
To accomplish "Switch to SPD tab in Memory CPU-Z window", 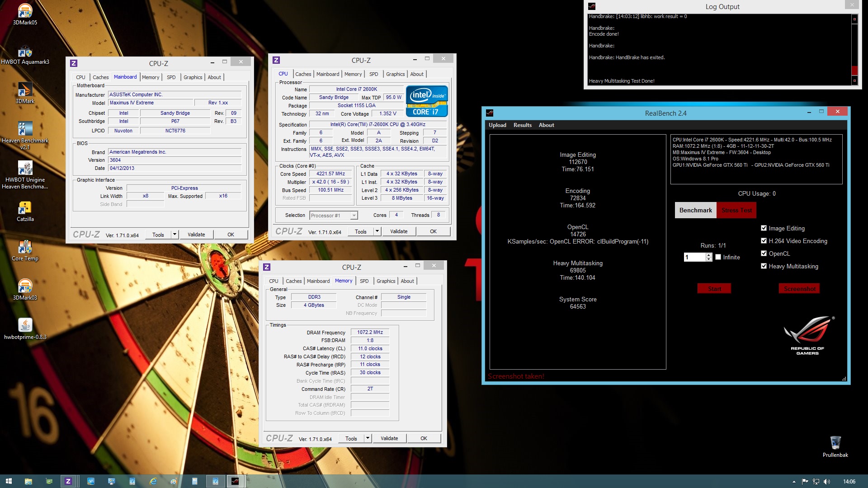I will 364,281.
